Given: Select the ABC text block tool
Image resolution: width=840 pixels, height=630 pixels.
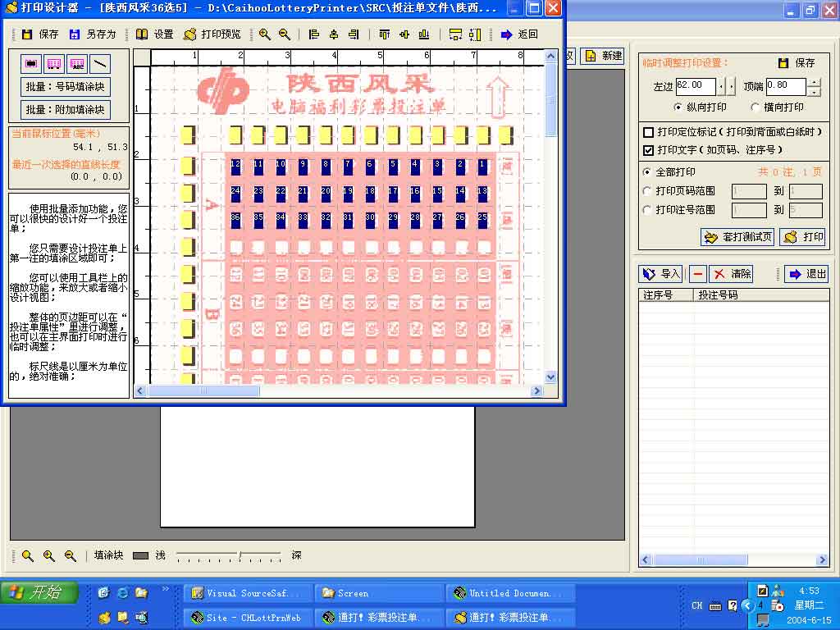Looking at the screenshot, I should [77, 63].
